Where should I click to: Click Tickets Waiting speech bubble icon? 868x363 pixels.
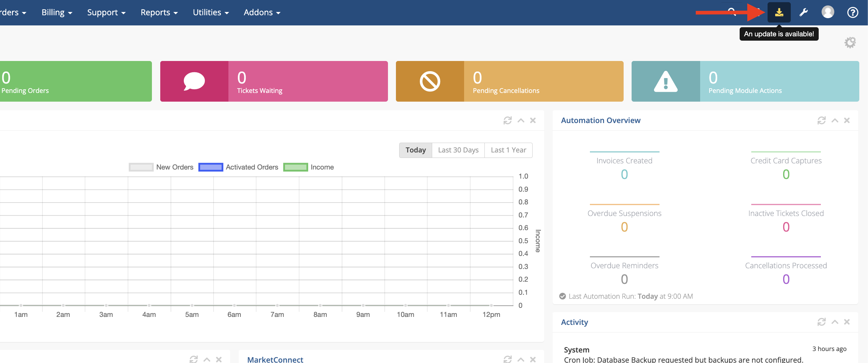tap(194, 81)
